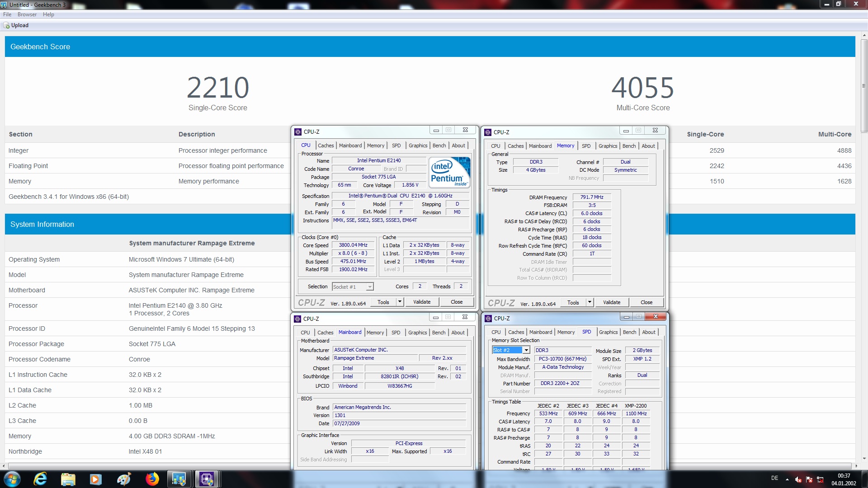The image size is (868, 488).
Task: Open the Slot #2 memory slot dropdown
Action: [x=511, y=350]
